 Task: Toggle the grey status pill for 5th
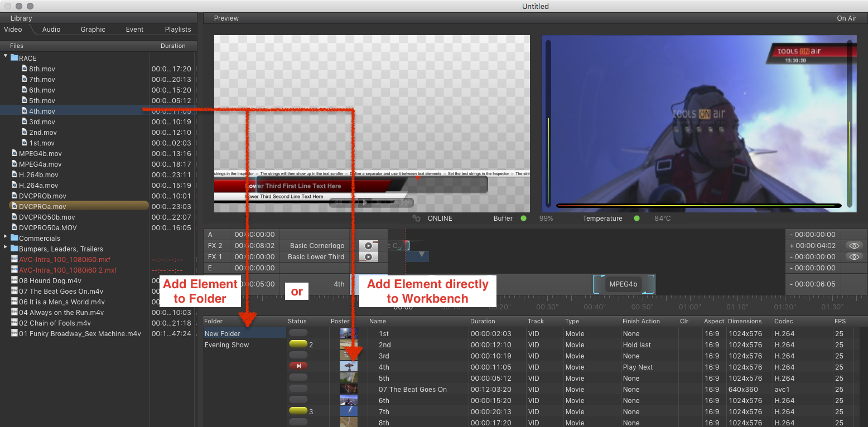[x=298, y=377]
